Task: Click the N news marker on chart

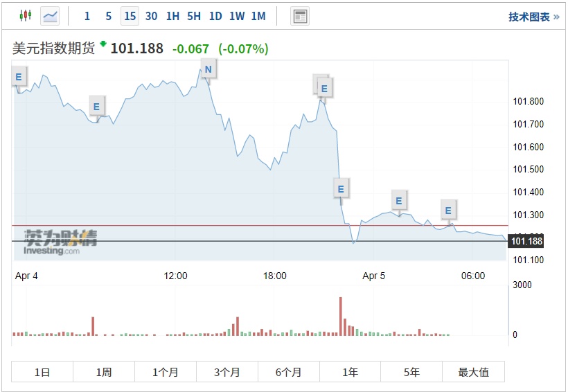Action: tap(208, 69)
